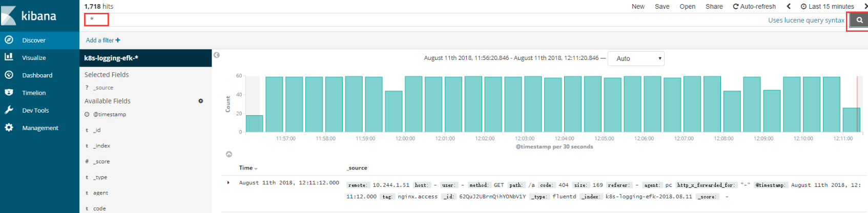Image resolution: width=868 pixels, height=213 pixels.
Task: Go to the previous time range
Action: coord(789,6)
